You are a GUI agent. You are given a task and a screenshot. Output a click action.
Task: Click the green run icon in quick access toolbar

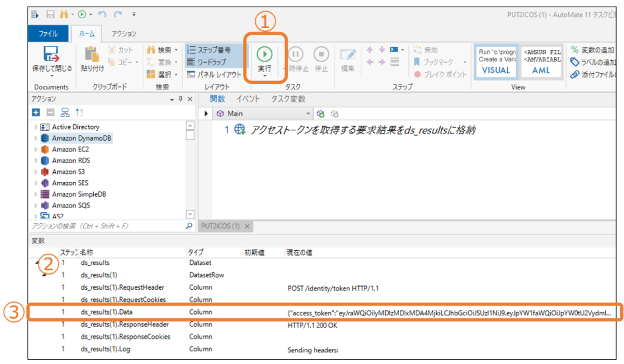[82, 15]
